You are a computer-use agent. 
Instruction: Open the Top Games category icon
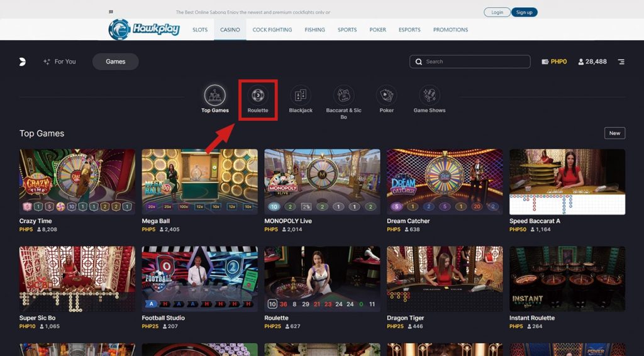click(215, 95)
